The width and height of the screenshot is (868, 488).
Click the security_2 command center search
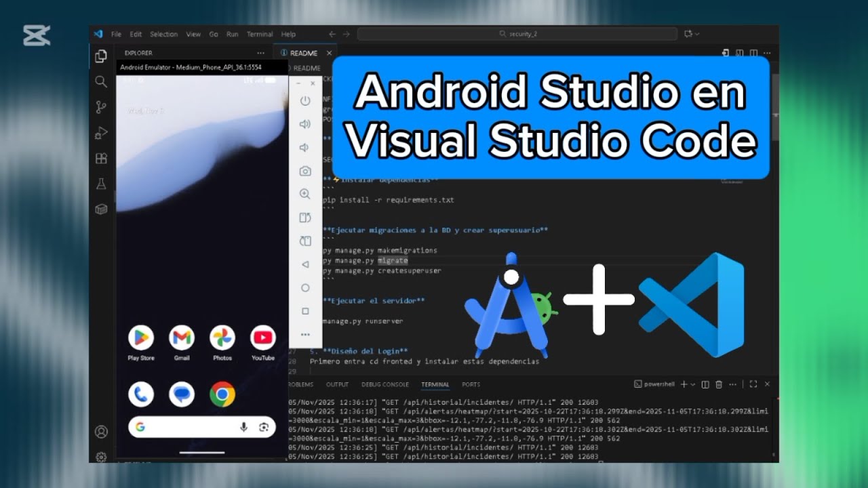pyautogui.click(x=517, y=34)
